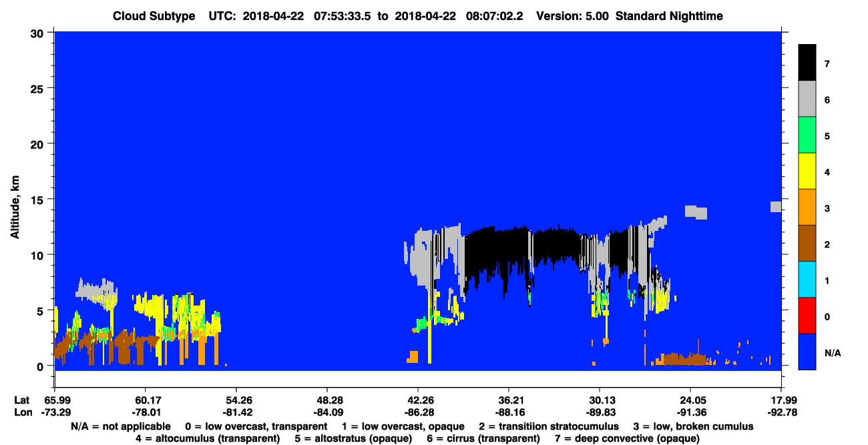Select the yellow legend swatch labeled 4
Image resolution: width=868 pixels, height=445 pixels.
[807, 171]
